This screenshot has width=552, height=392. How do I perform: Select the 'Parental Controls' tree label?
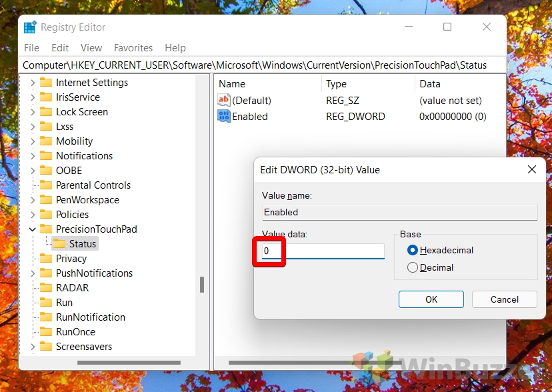93,185
